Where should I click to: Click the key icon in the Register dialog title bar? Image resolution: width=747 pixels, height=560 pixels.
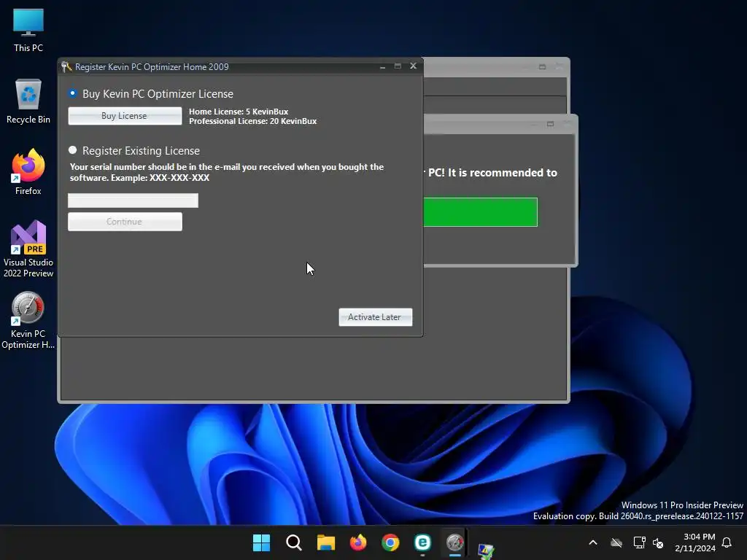pos(66,66)
